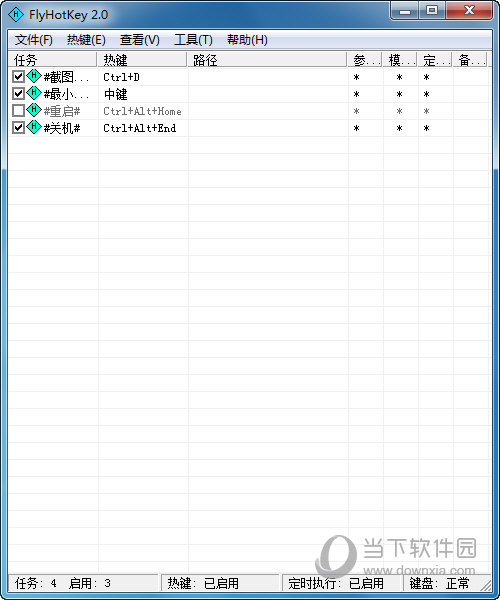The image size is (500, 600).
Task: Disable the #关机# task checkbox
Action: click(18, 127)
